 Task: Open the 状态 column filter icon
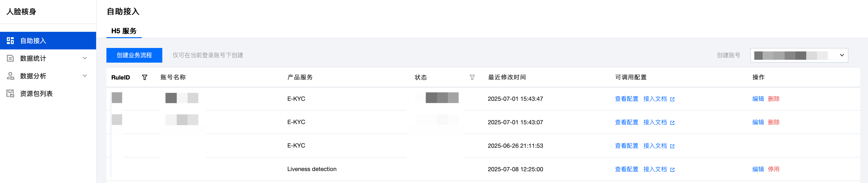472,77
